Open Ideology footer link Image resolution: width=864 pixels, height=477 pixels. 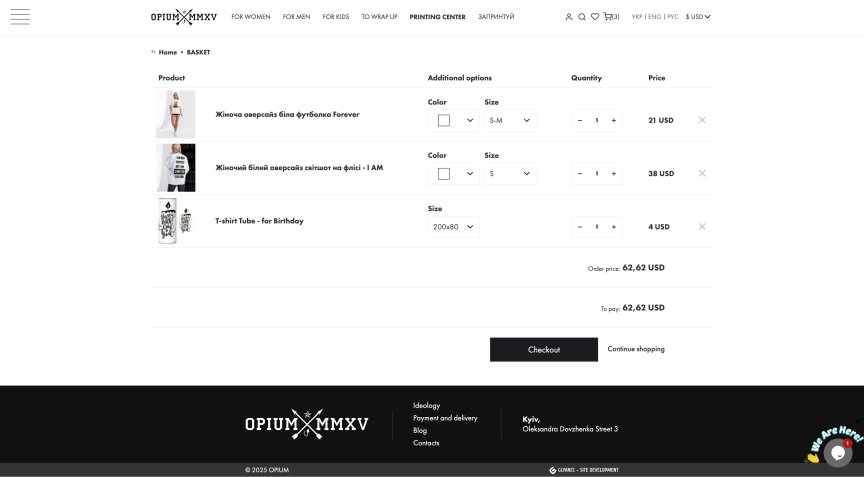426,405
